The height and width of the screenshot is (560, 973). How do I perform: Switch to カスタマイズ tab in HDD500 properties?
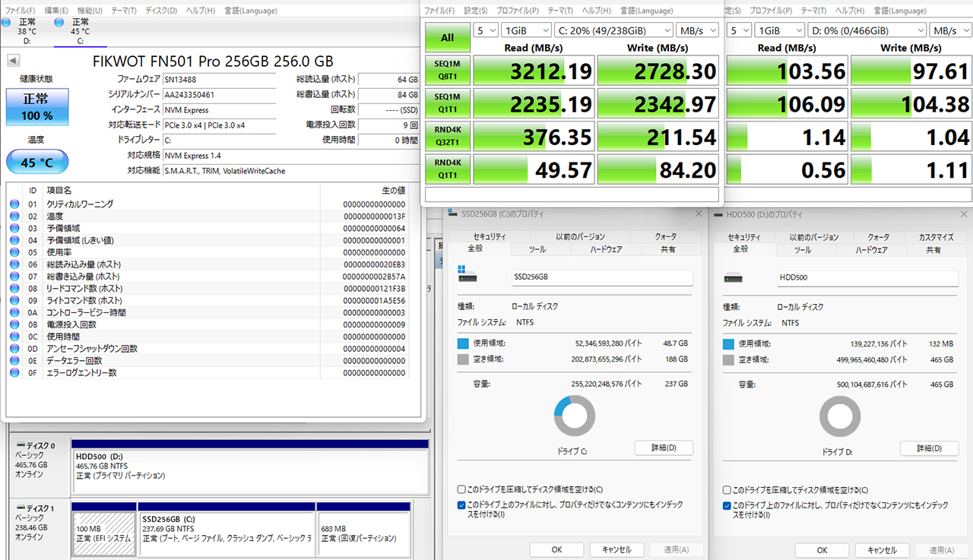[x=935, y=237]
